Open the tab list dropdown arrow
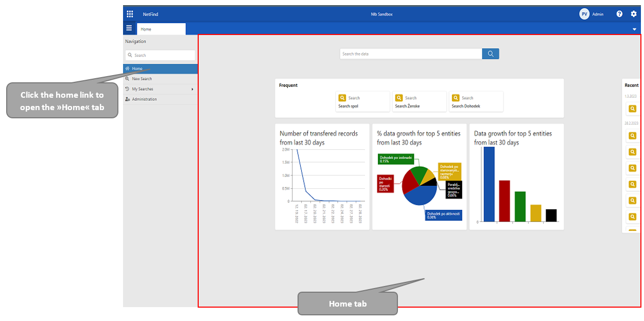This screenshot has width=644, height=321. (x=634, y=29)
